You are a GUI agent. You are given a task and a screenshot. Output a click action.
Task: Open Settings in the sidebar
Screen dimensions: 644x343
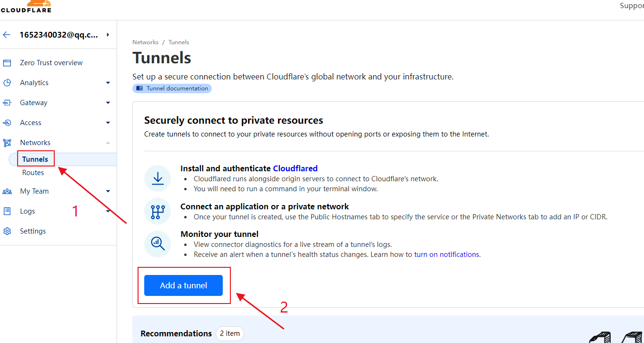click(x=33, y=231)
